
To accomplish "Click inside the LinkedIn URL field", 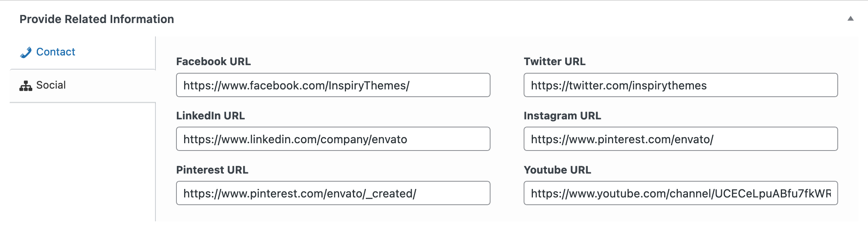I will [333, 139].
